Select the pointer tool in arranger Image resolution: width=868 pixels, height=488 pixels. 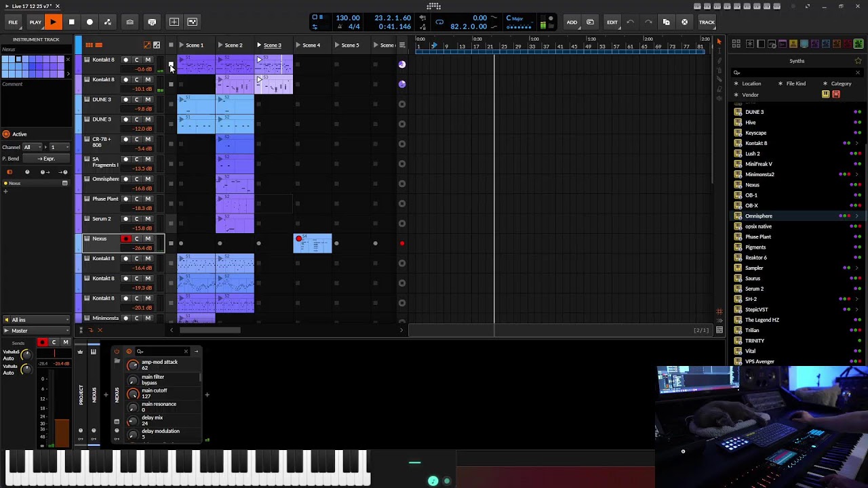click(x=719, y=43)
